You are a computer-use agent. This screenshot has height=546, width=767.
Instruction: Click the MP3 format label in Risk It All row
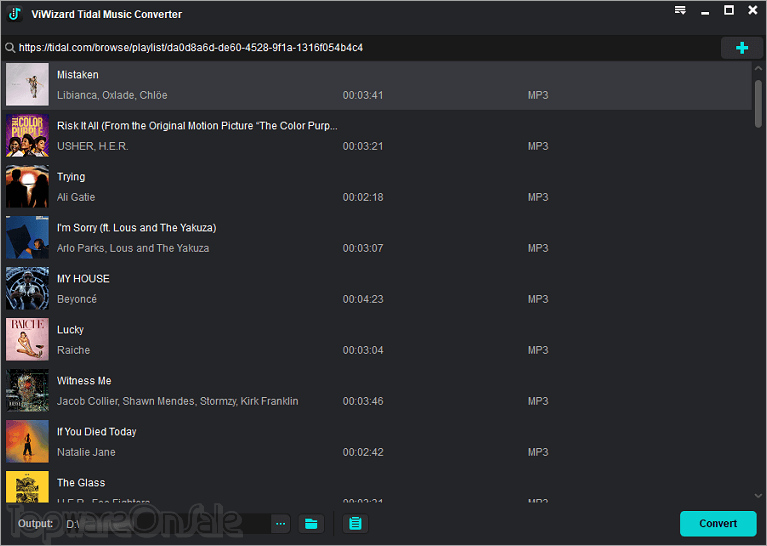(x=538, y=146)
